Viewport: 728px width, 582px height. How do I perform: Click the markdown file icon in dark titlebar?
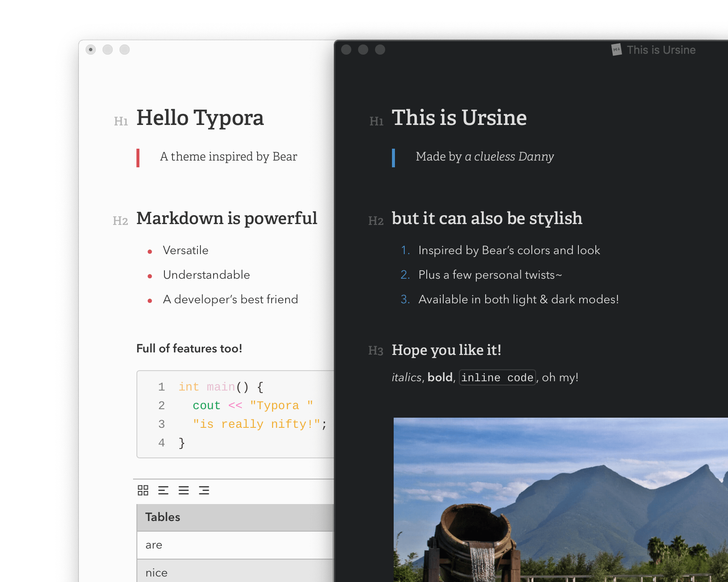coord(617,50)
